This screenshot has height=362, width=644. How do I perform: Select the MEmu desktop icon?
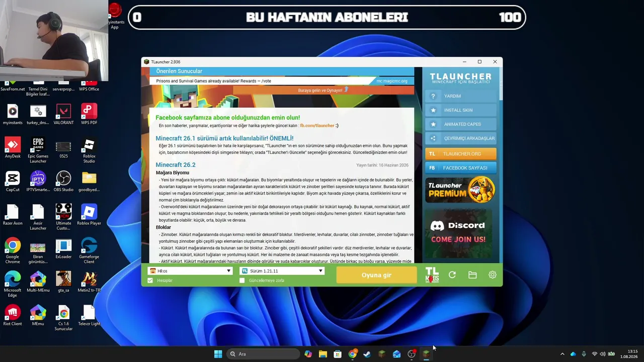pos(38,315)
